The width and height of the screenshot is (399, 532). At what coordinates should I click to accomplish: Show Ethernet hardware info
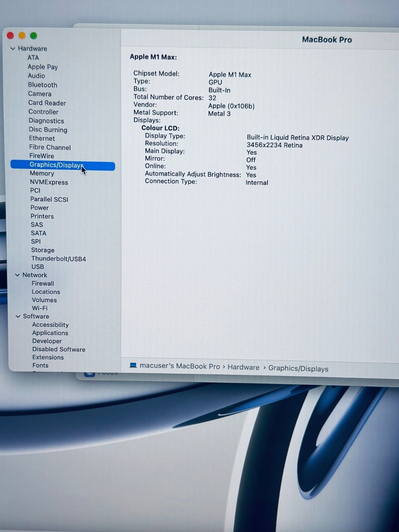pos(42,138)
